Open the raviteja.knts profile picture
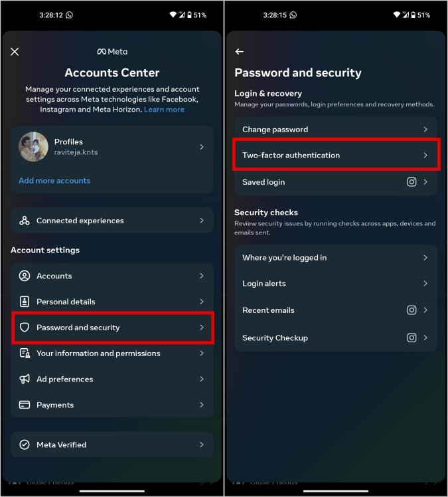The height and width of the screenshot is (497, 448). point(33,147)
